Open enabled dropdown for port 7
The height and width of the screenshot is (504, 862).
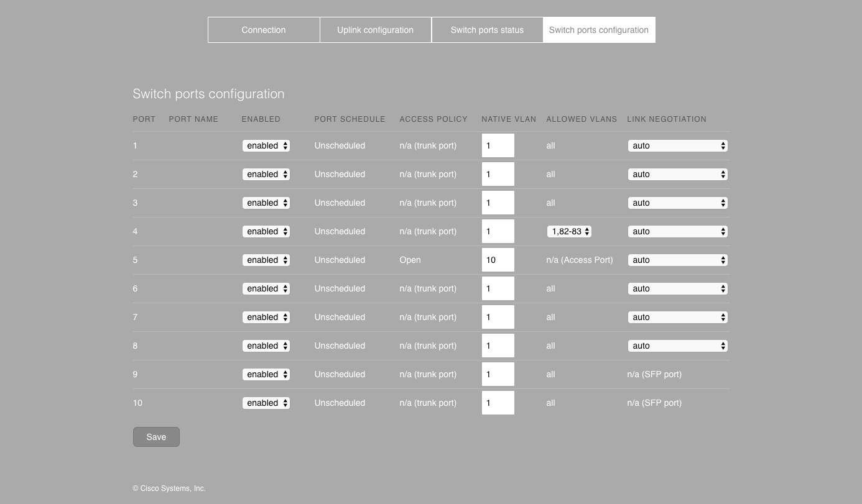266,318
